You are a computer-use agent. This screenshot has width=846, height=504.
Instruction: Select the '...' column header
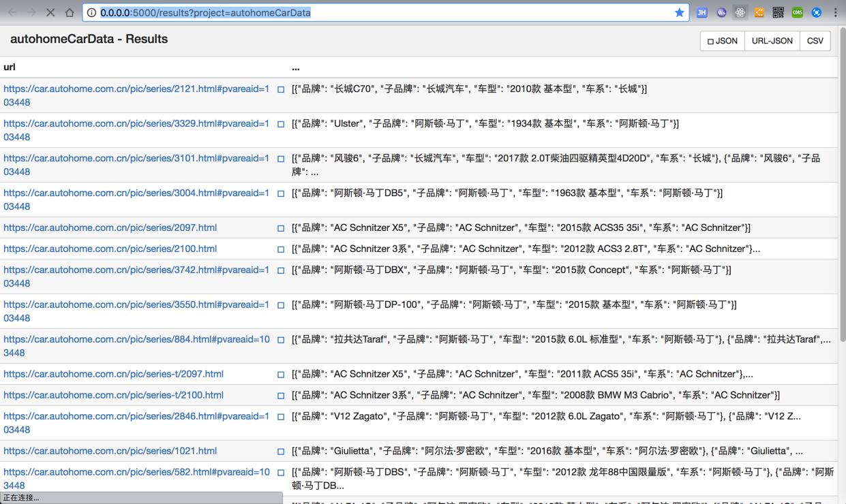coord(295,67)
